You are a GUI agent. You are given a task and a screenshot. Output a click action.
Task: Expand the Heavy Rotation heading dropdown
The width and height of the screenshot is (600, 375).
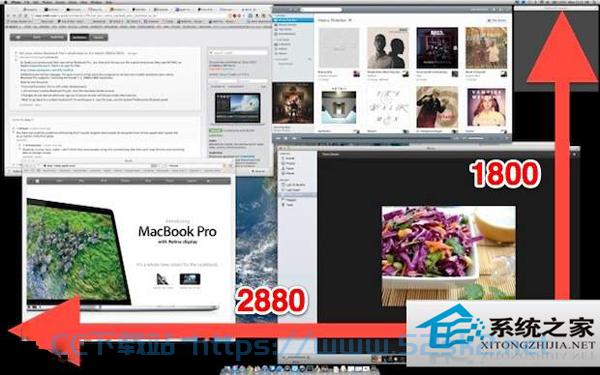(x=349, y=20)
